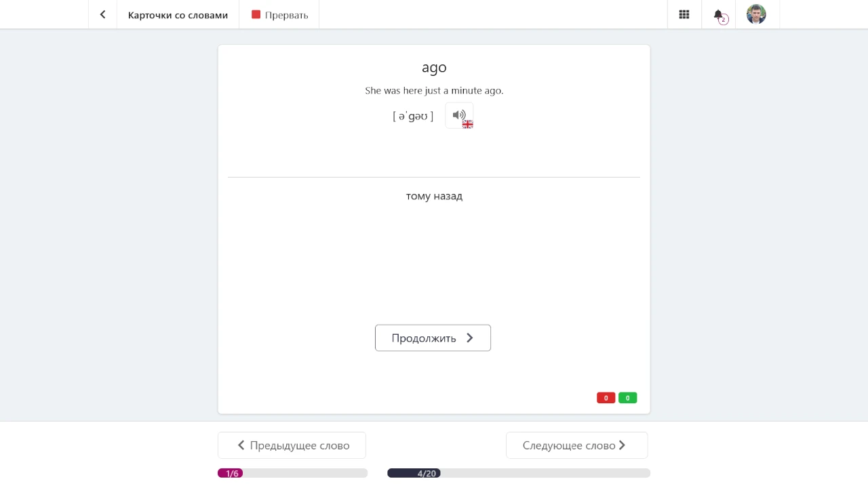Play the audio pronunciation of 'ago'

coord(459,115)
